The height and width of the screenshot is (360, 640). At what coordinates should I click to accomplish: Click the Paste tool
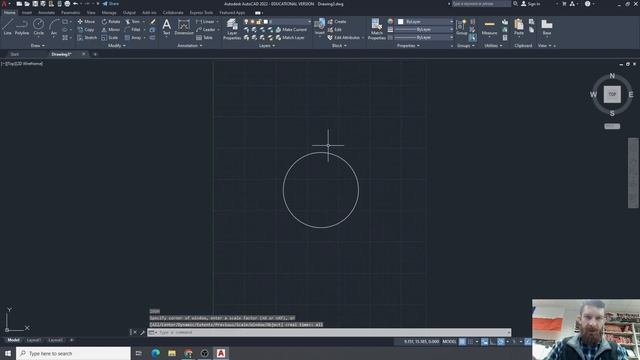pyautogui.click(x=519, y=27)
